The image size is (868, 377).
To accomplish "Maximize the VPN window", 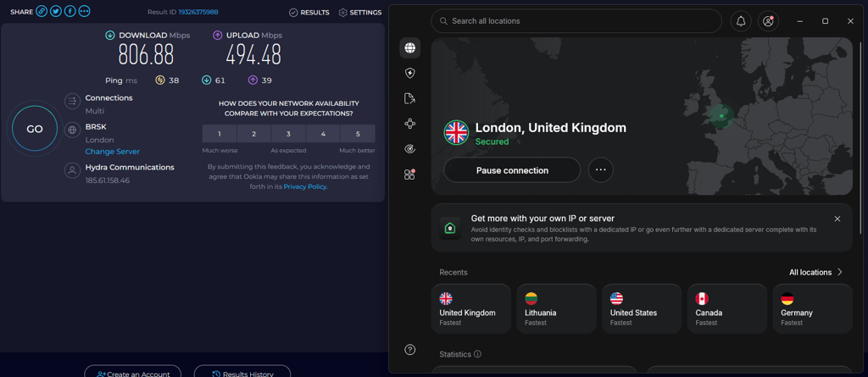I will [825, 21].
